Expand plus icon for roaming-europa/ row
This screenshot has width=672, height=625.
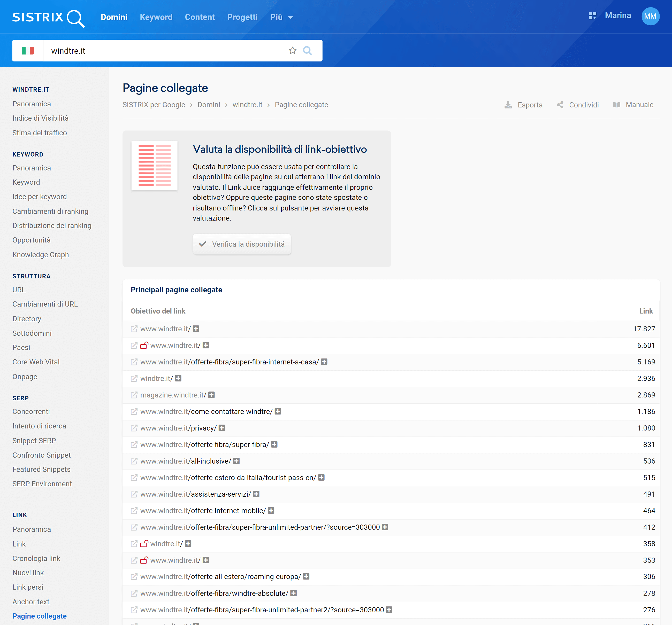(x=306, y=577)
